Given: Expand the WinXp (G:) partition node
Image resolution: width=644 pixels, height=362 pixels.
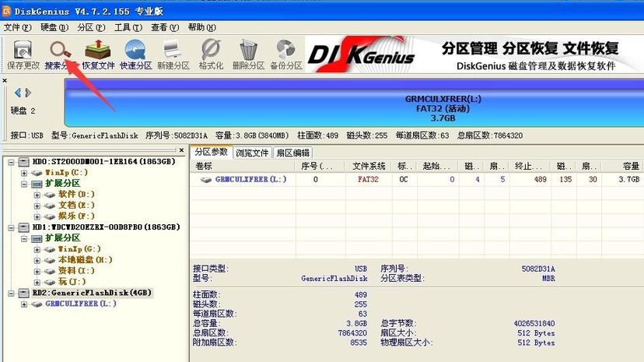Looking at the screenshot, I should tap(37, 249).
